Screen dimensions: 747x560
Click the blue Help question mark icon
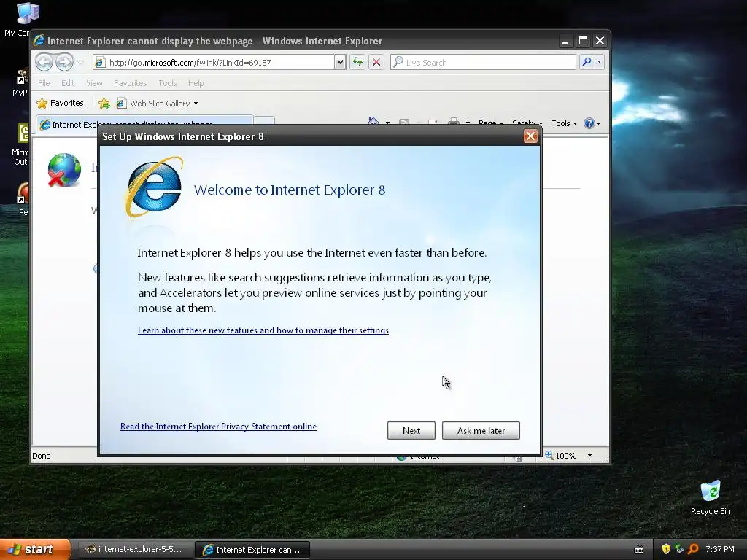589,123
